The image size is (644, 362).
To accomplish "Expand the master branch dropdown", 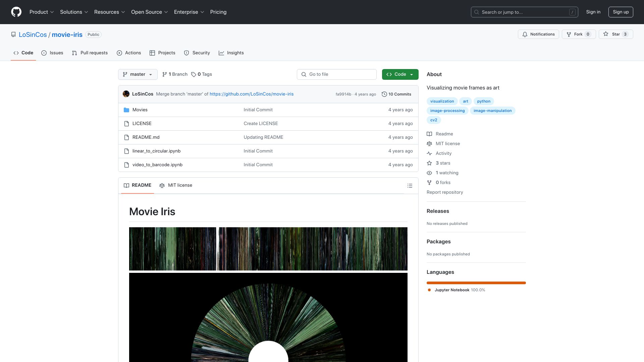I will 138,74.
